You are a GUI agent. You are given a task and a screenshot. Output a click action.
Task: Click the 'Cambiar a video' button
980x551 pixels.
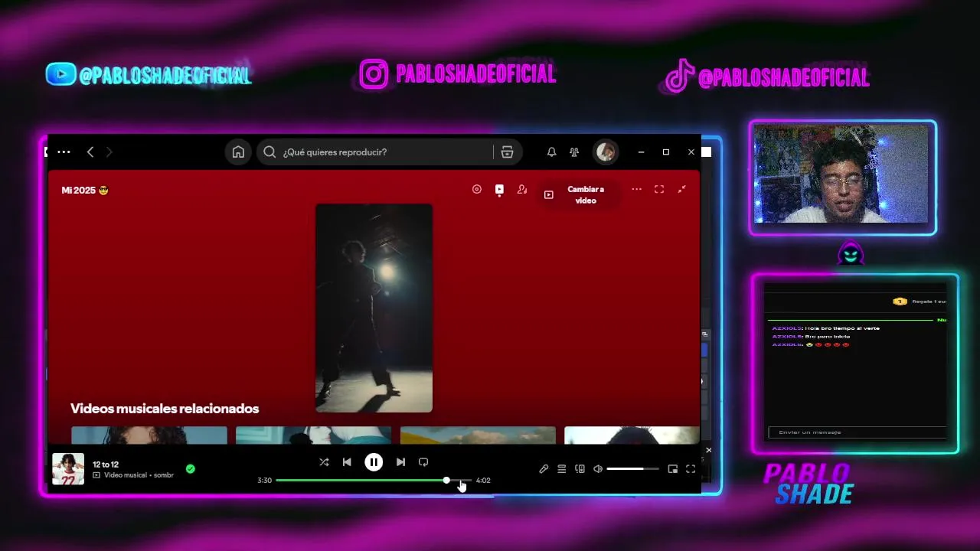coord(577,195)
